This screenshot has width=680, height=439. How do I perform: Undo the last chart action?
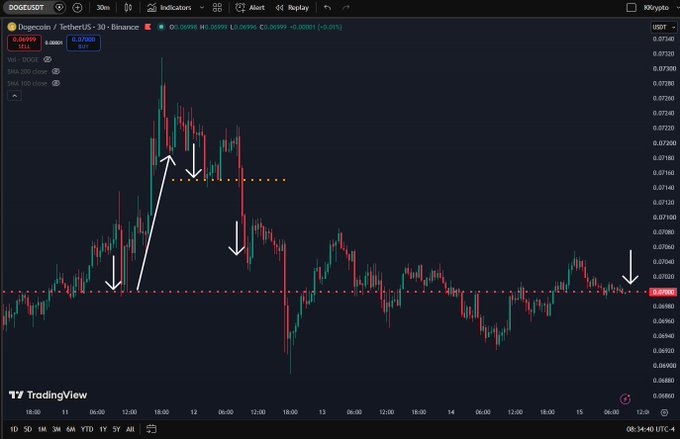(x=327, y=7)
